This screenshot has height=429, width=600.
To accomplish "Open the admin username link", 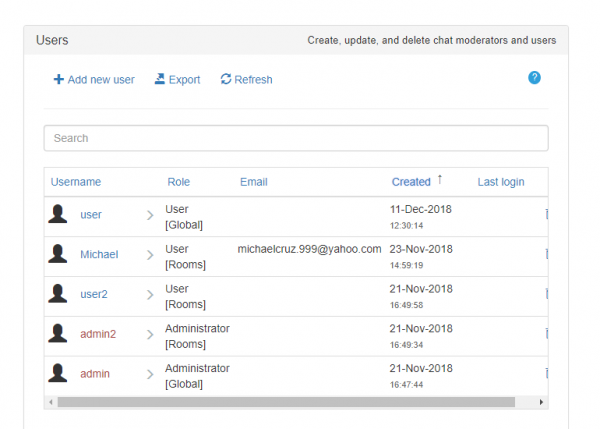I will pos(95,374).
